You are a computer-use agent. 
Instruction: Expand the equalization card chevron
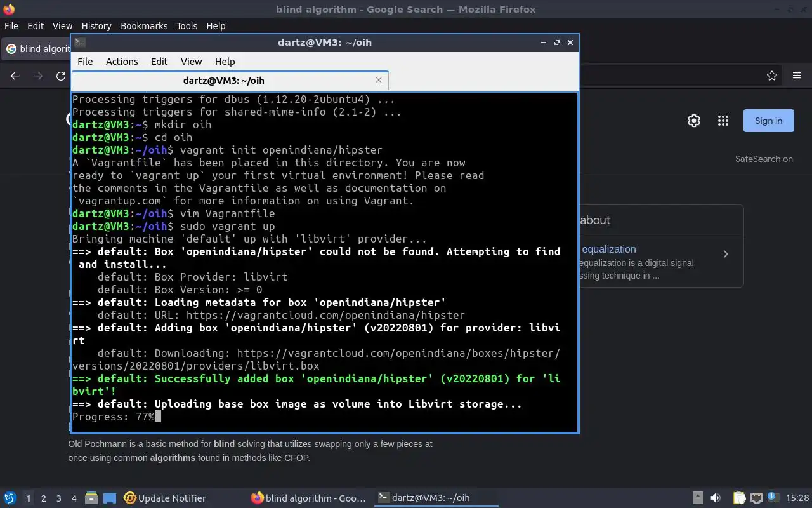pos(726,254)
